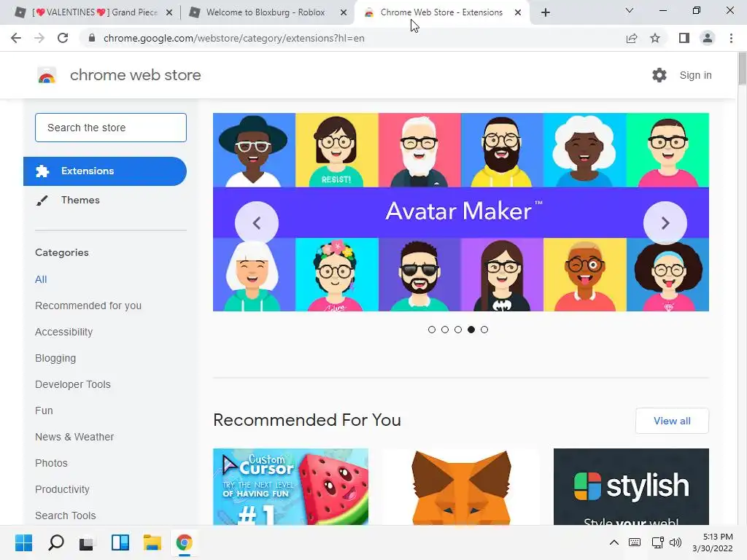The width and height of the screenshot is (747, 560).
Task: Switch to Welcome to Bloxburg Roblox tab
Action: (x=266, y=12)
